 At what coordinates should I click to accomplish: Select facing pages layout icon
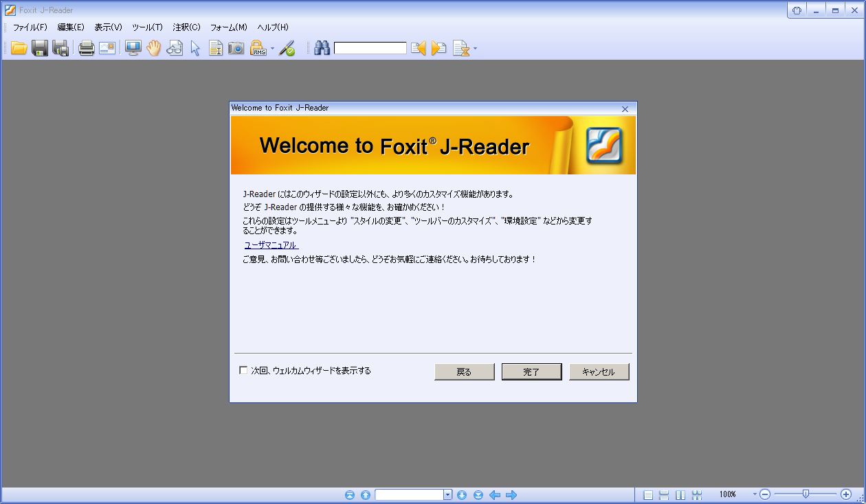(x=680, y=494)
